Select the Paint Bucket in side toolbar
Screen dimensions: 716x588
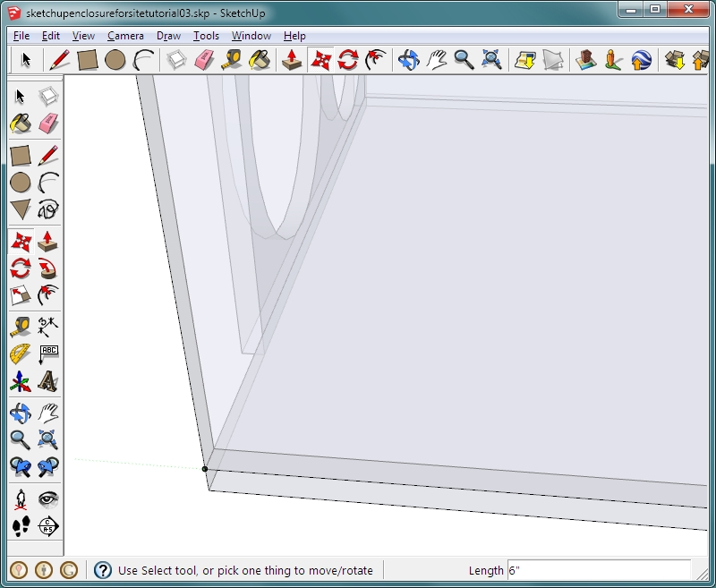pos(21,124)
